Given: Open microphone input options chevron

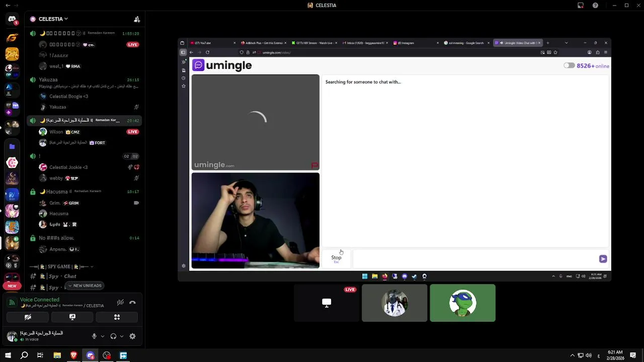Looking at the screenshot, I should coord(103,336).
